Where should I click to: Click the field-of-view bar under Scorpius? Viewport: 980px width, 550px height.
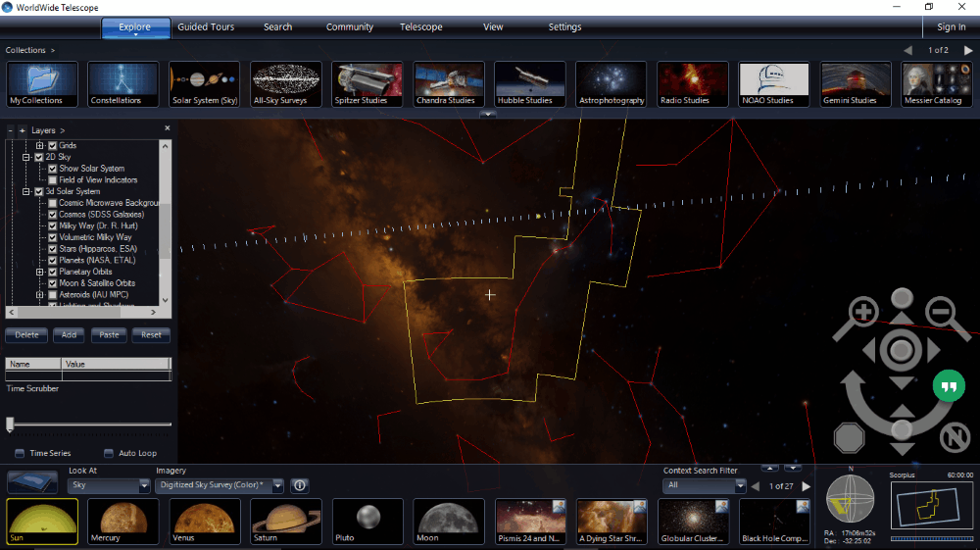tap(931, 538)
